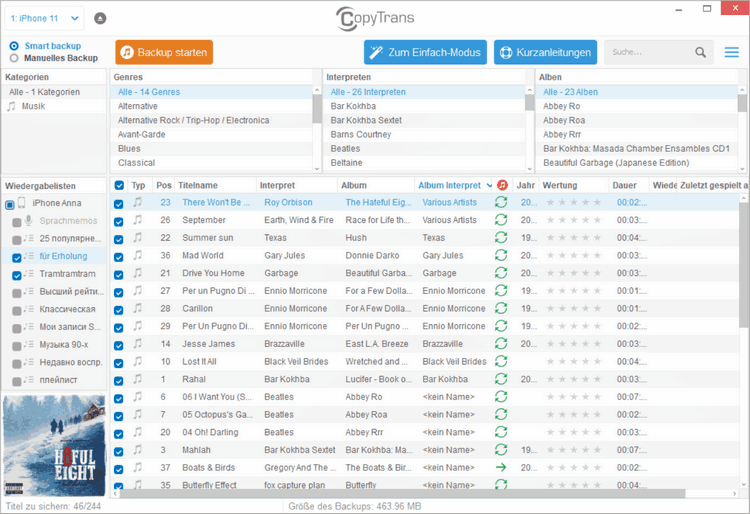
Task: Click music note icon in Drive You Home row
Action: tap(138, 273)
